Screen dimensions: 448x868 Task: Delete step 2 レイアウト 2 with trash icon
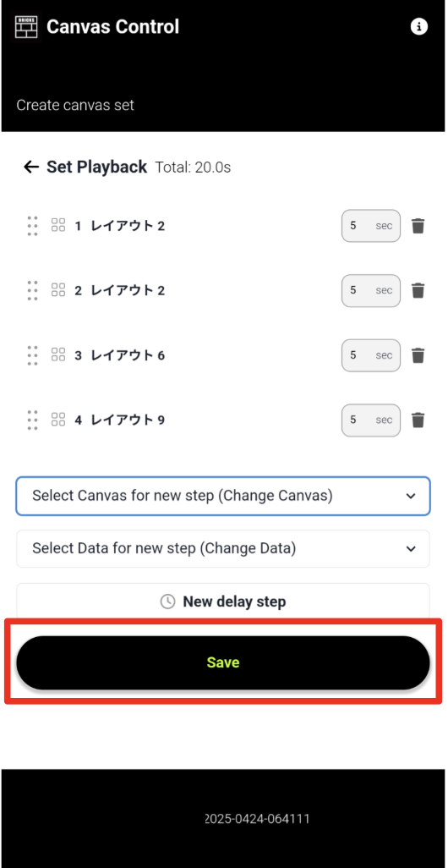tap(418, 291)
